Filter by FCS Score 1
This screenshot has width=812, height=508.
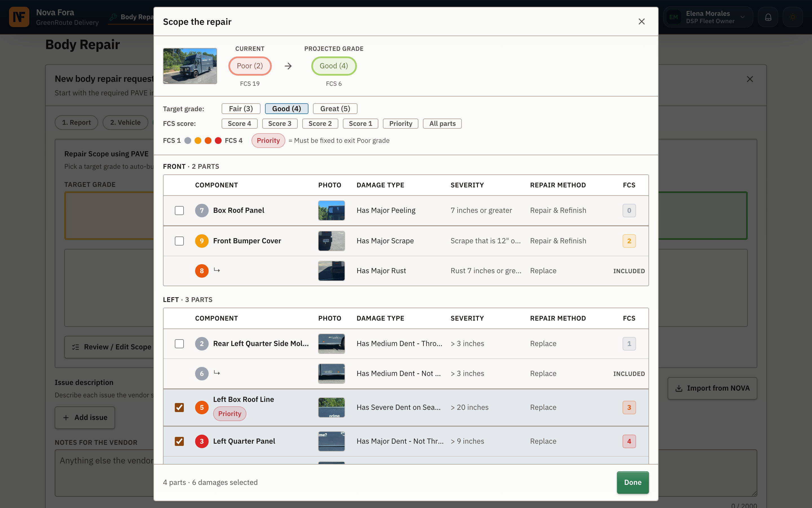point(360,124)
